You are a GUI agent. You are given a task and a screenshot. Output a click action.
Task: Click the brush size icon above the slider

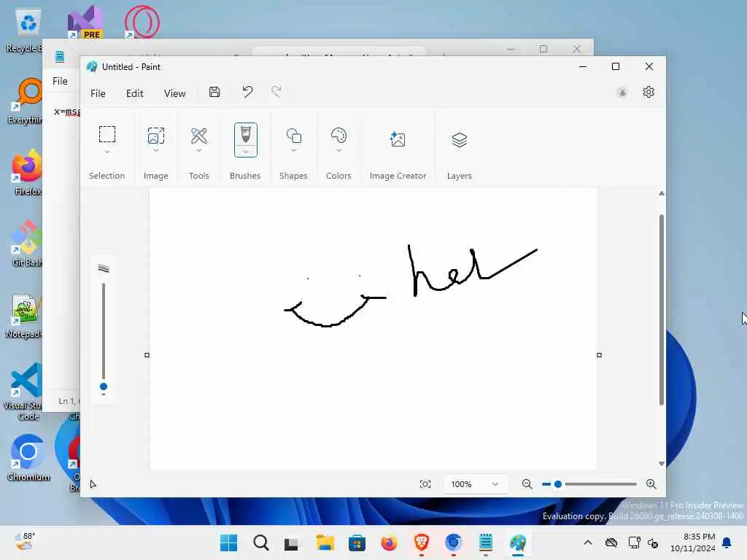104,268
